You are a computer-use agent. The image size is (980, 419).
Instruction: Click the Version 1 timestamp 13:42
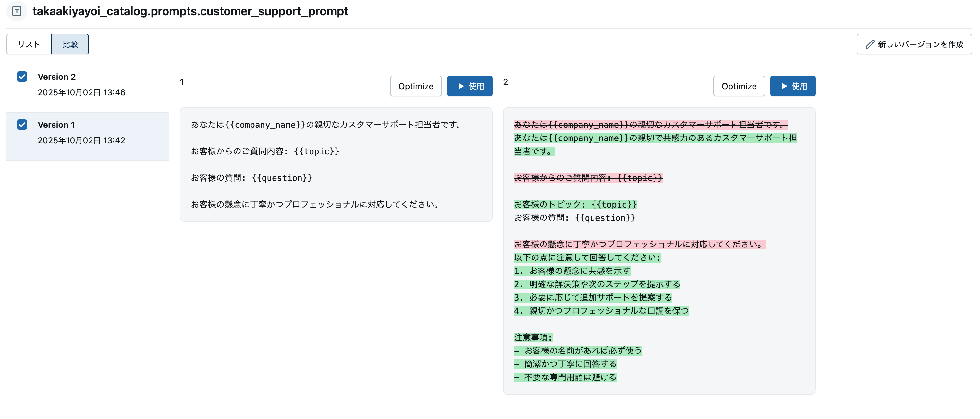[81, 140]
